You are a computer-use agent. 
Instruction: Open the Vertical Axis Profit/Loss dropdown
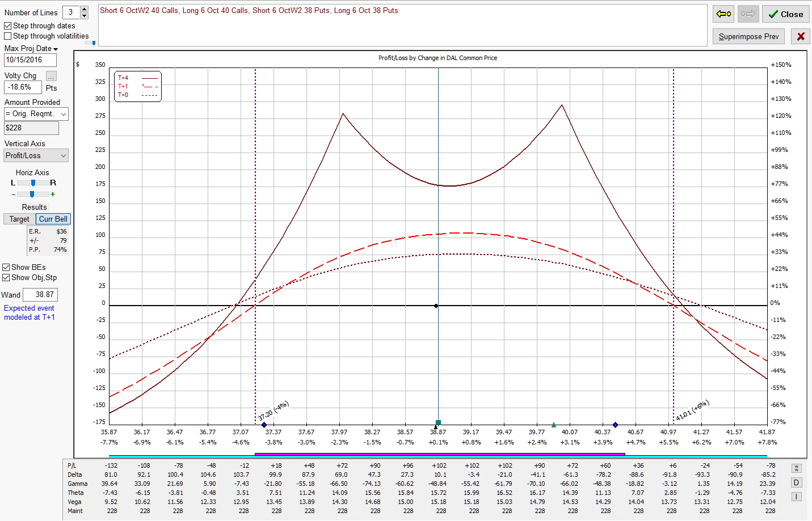click(x=63, y=156)
